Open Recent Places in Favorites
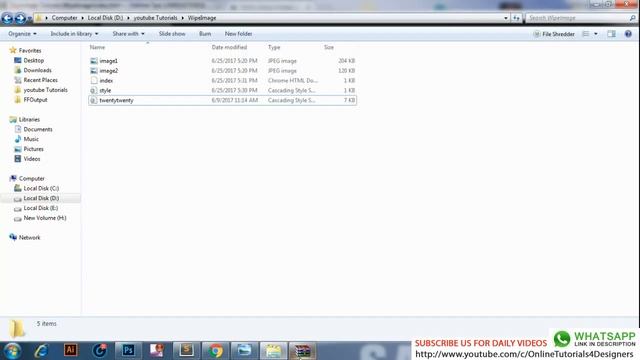 coord(40,80)
